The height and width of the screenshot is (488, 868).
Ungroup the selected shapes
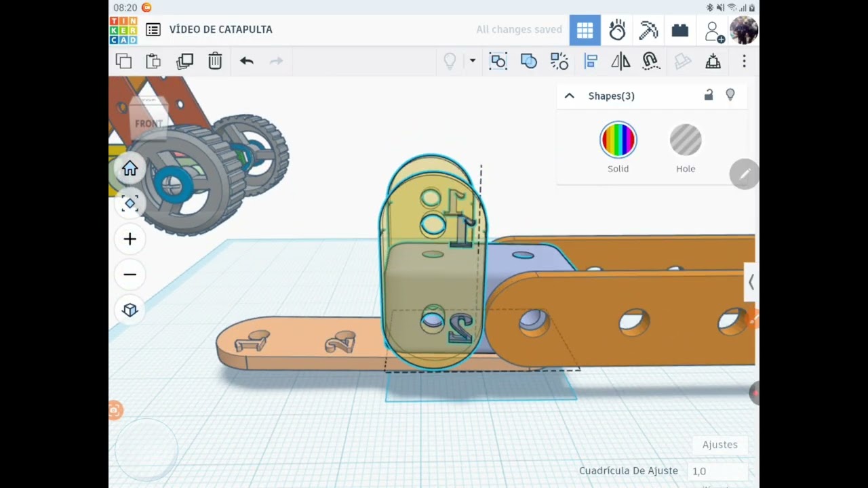click(559, 61)
